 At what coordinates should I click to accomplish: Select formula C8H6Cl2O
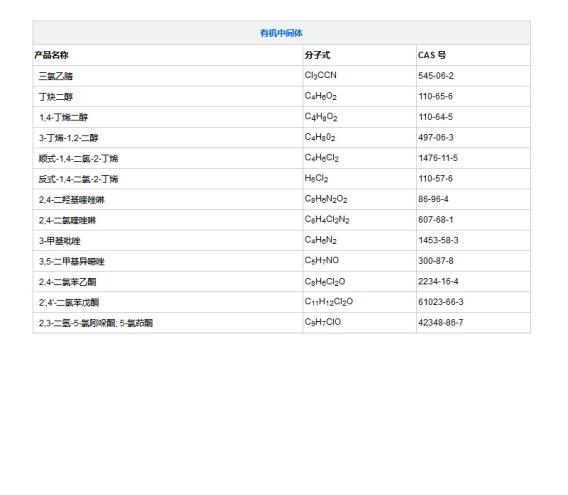pos(325,282)
